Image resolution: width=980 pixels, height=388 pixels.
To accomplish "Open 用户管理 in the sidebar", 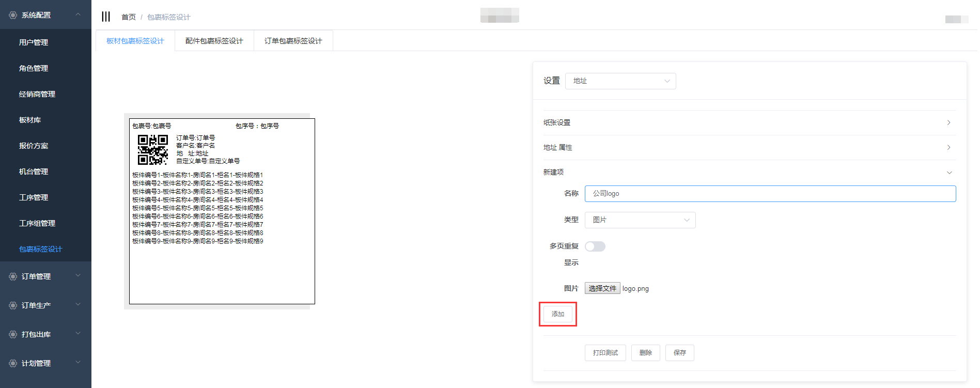I will coord(34,42).
